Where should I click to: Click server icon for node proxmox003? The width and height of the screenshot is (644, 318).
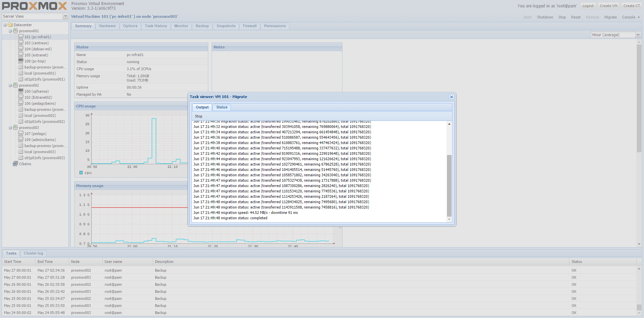(x=15, y=128)
